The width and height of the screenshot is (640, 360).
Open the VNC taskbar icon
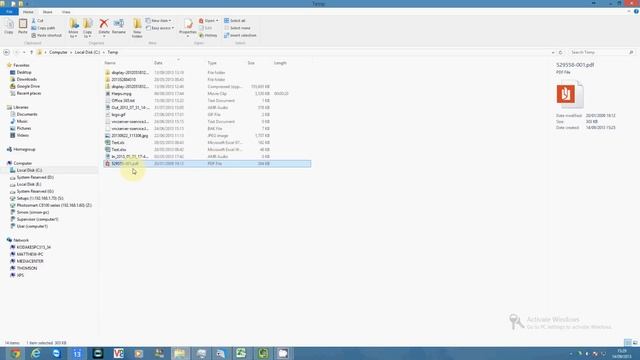coord(118,353)
